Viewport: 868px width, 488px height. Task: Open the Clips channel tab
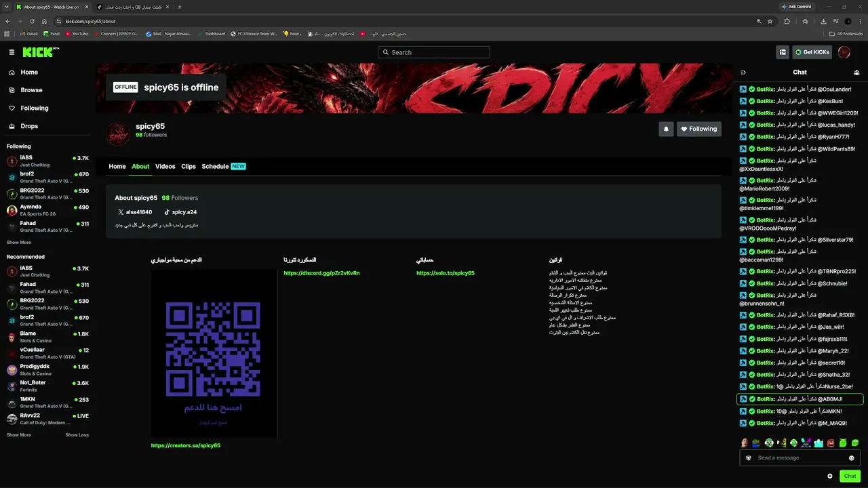coord(189,167)
